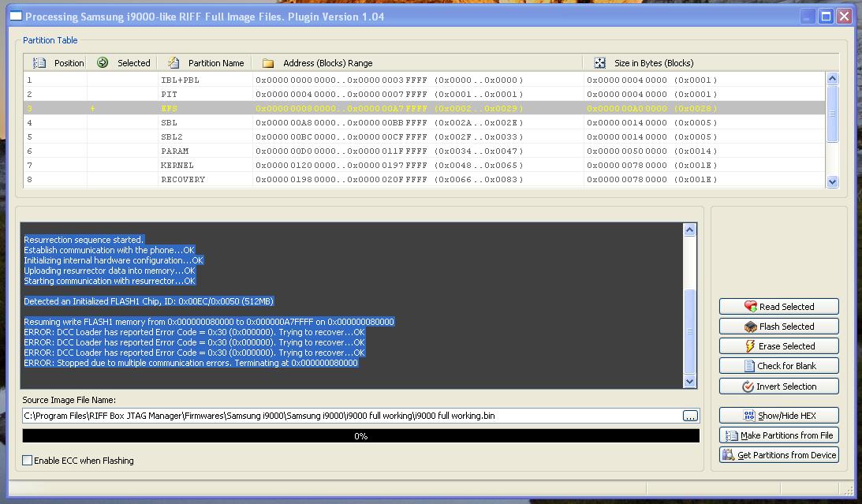Click Invert Selection button
This screenshot has height=504, width=862.
click(779, 386)
